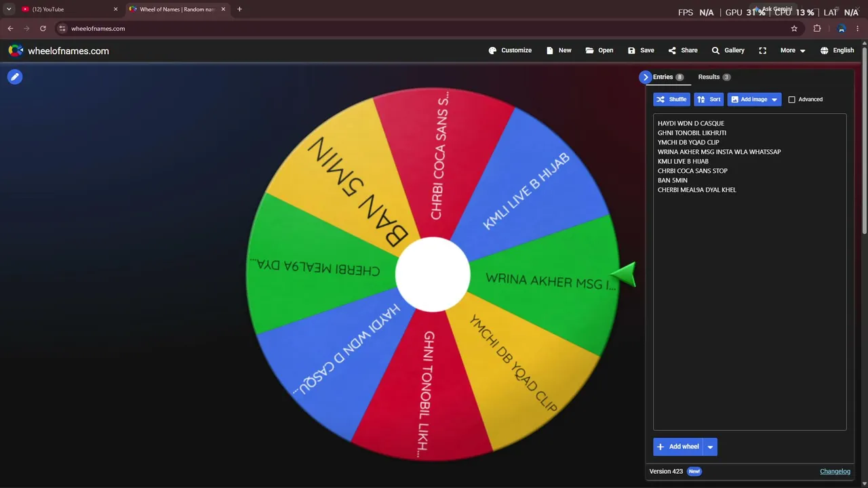Click the wheelofnames.com address bar

pyautogui.click(x=427, y=28)
